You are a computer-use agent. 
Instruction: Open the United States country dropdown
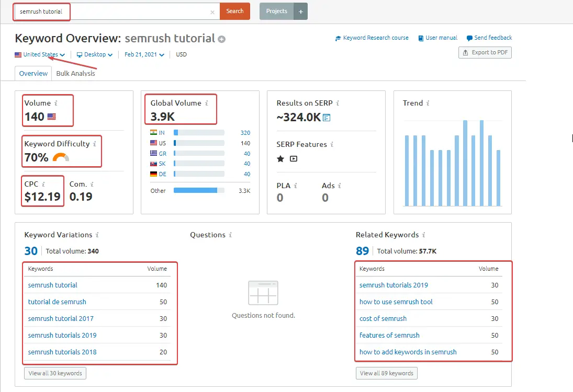[40, 54]
